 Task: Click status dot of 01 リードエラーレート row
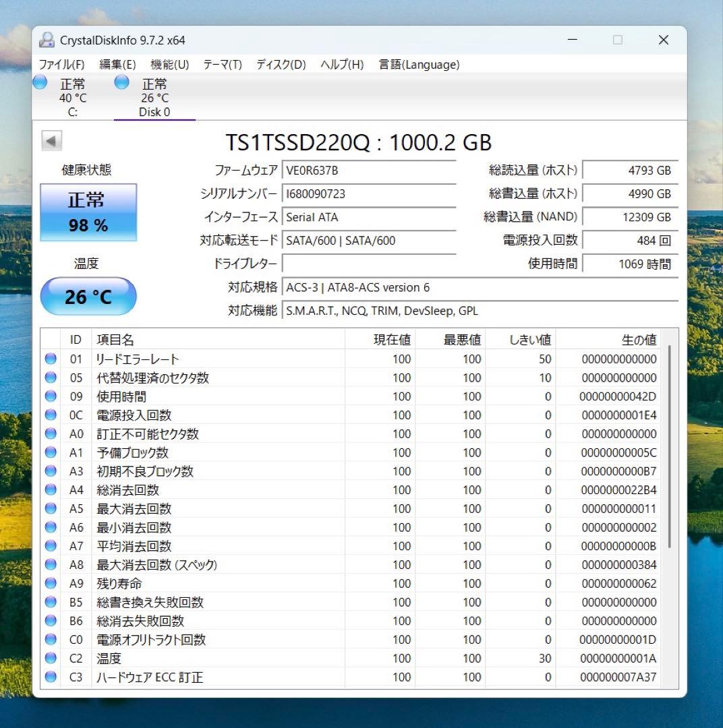(51, 359)
